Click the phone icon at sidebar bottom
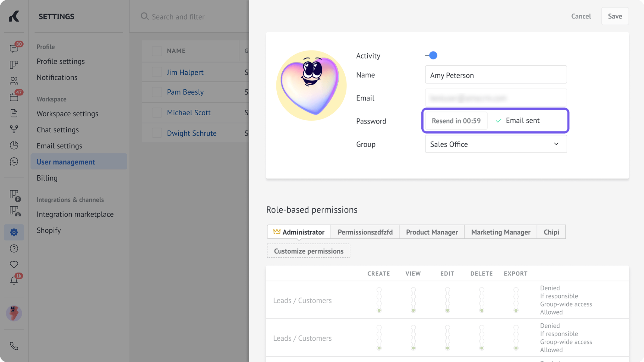The image size is (644, 362). (14, 346)
